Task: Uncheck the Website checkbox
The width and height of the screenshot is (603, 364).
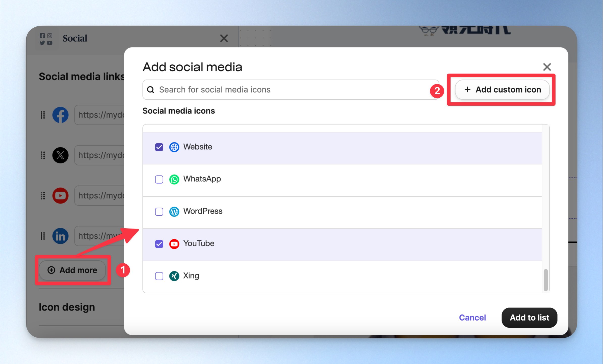Action: [x=159, y=147]
